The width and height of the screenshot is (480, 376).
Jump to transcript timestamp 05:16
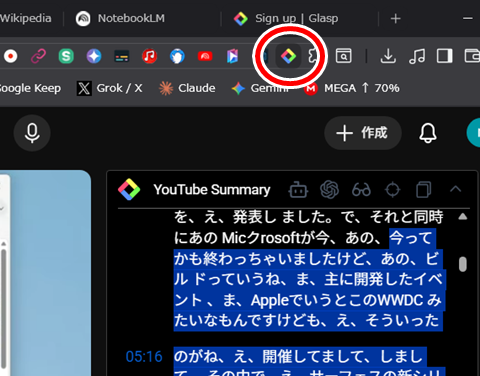coord(144,357)
